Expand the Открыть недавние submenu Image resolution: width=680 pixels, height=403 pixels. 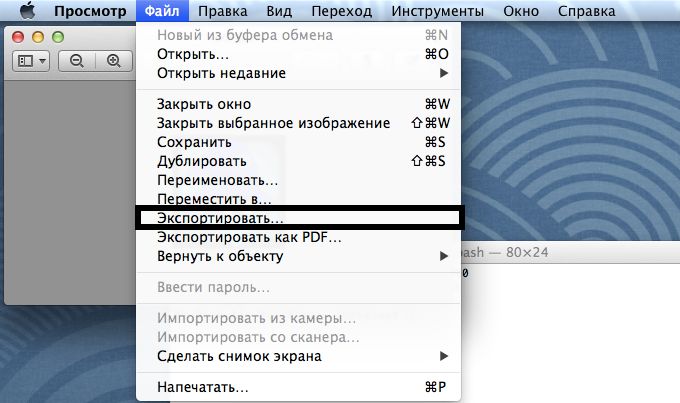pos(300,73)
